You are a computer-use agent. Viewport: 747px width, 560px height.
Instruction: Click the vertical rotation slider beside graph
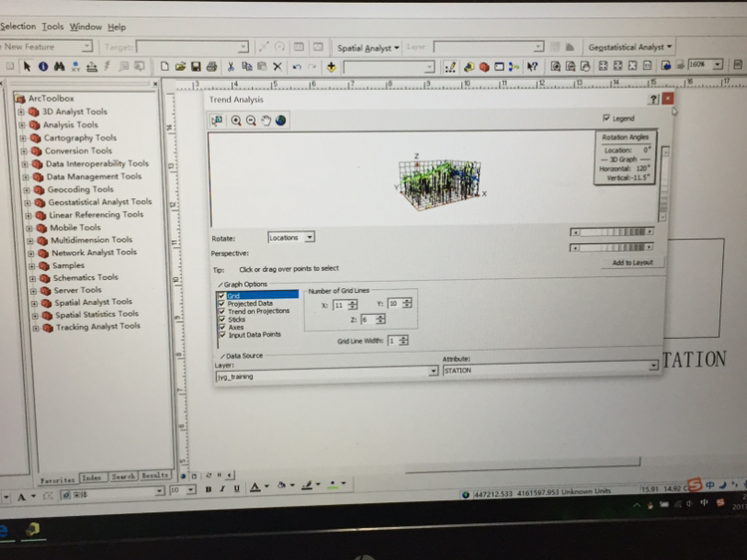click(x=663, y=183)
